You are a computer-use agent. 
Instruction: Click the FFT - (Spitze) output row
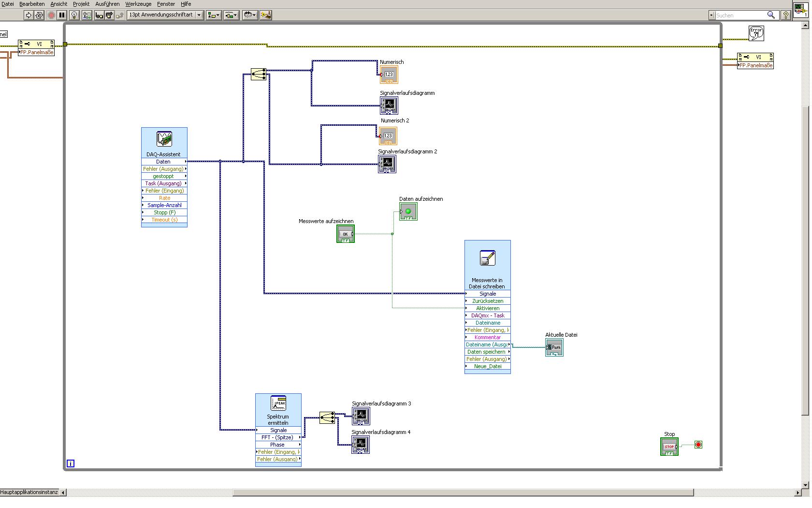[x=278, y=437]
